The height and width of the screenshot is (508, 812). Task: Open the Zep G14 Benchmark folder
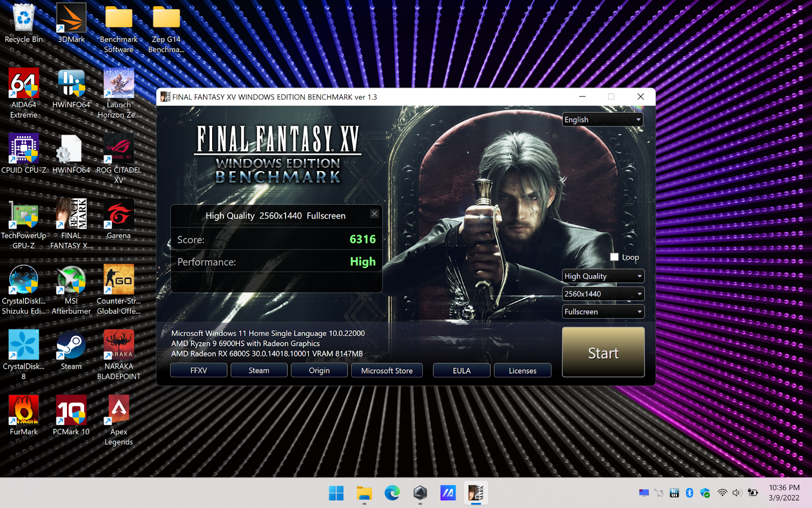pyautogui.click(x=166, y=28)
